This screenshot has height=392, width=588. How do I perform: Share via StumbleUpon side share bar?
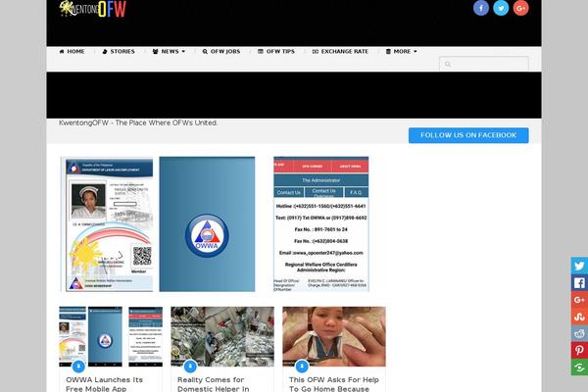point(579,317)
